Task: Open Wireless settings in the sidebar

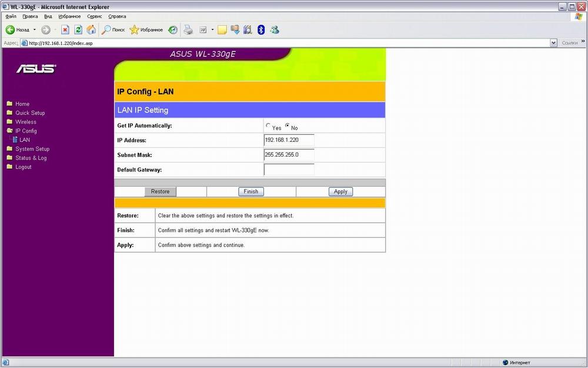Action: [26, 122]
